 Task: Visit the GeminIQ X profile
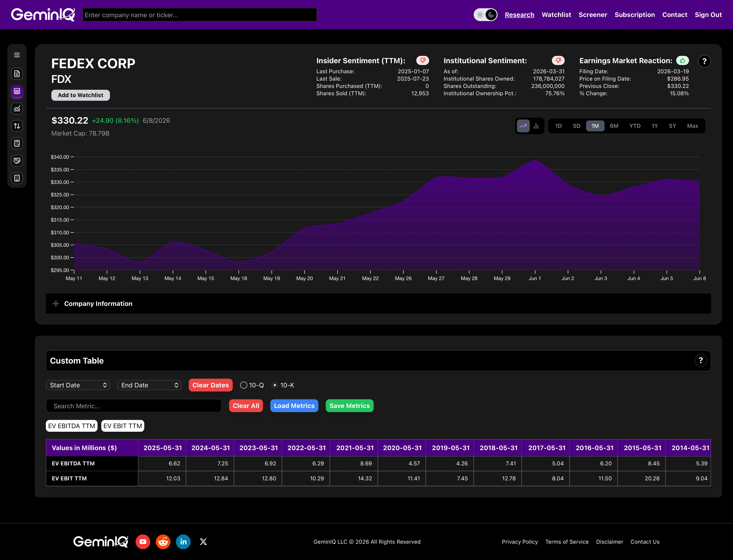(x=203, y=542)
